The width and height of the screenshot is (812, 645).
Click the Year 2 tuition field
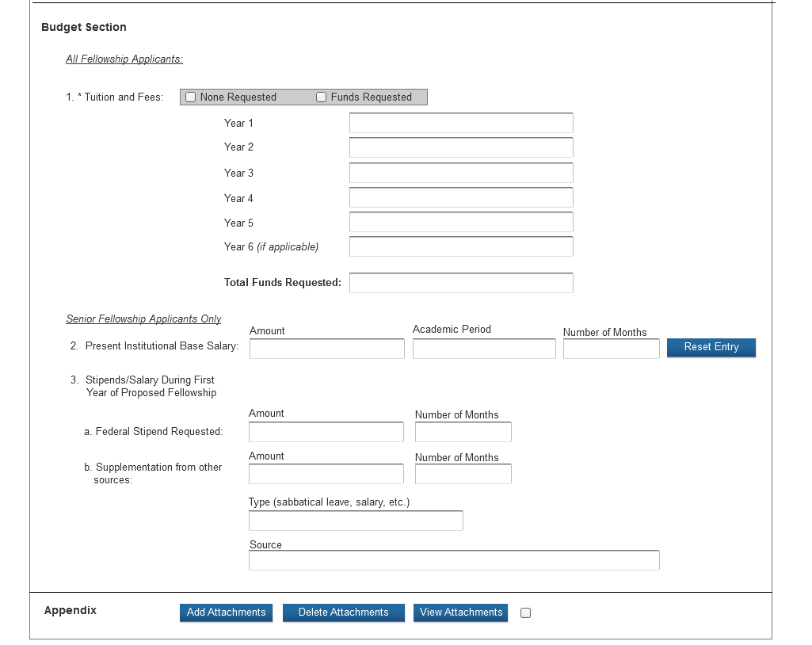[x=460, y=147]
